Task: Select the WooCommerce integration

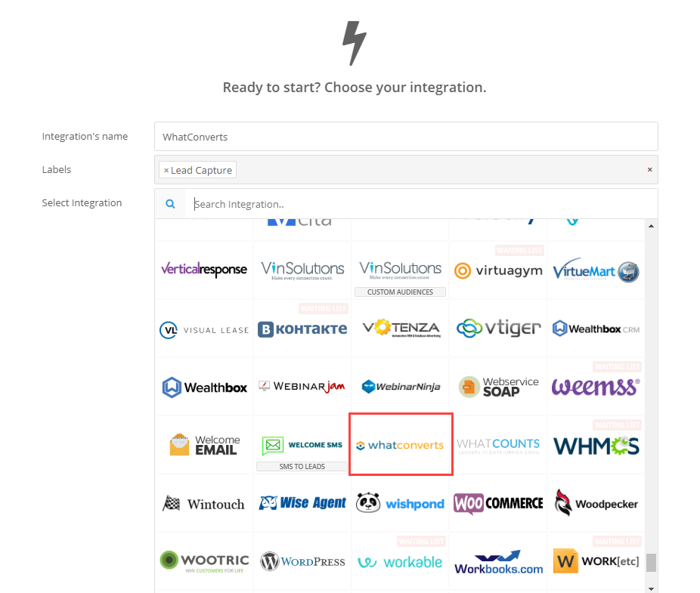Action: 498,503
